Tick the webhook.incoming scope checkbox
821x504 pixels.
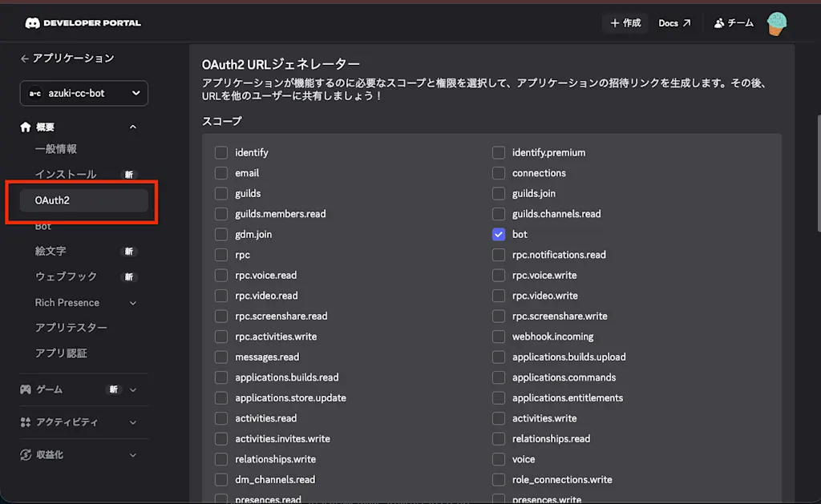[499, 337]
